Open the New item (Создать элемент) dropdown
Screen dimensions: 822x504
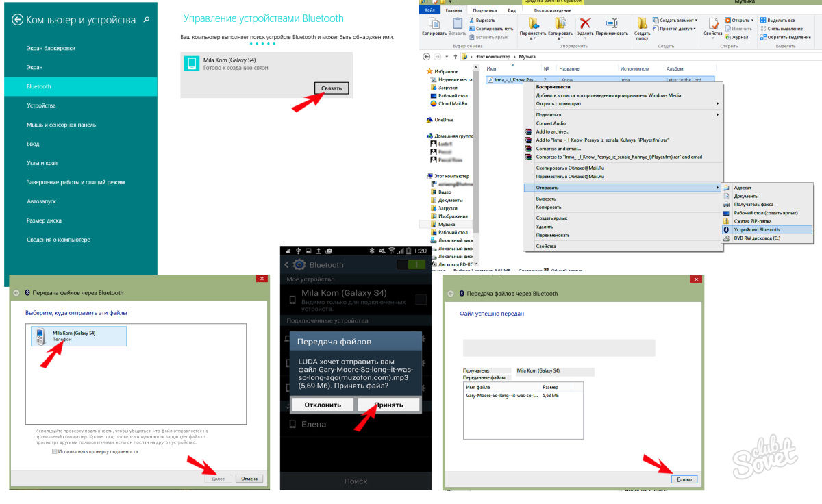coord(675,20)
